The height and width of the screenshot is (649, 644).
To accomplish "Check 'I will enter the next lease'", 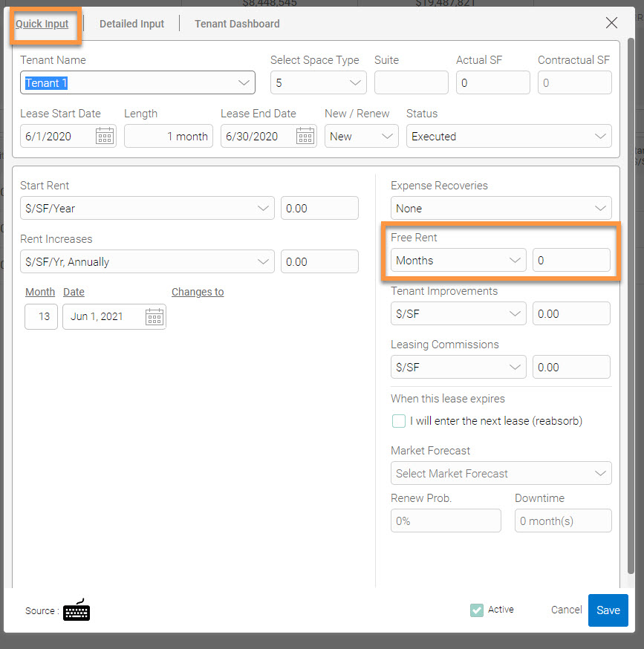I will point(399,421).
